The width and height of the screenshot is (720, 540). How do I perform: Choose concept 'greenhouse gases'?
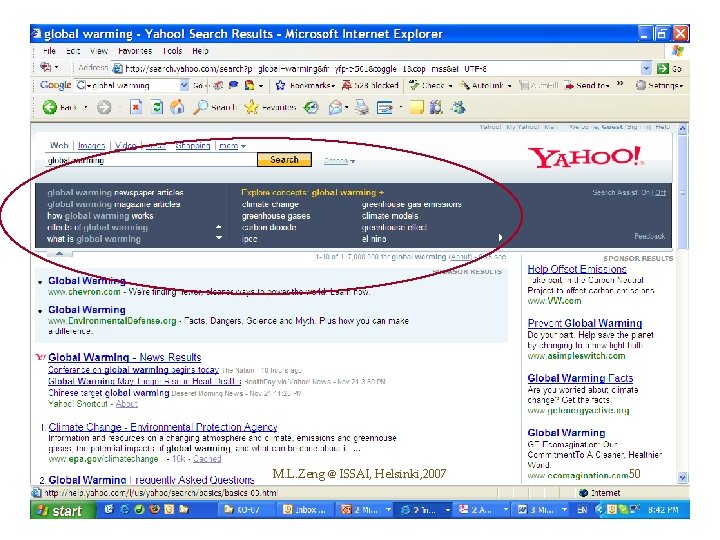[x=276, y=216]
